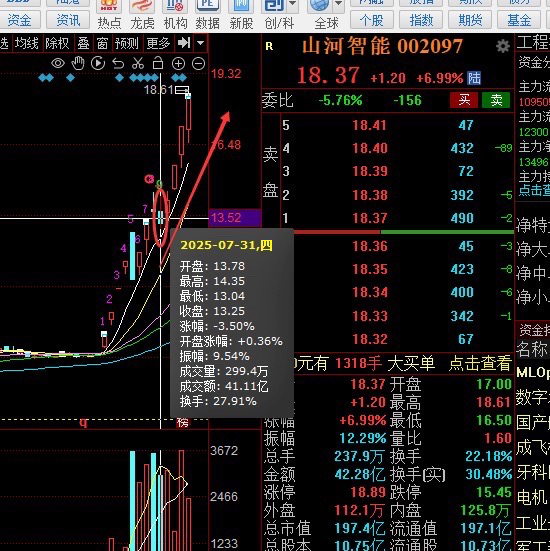
Task: Click the 委比 value -5.76%
Action: point(340,101)
